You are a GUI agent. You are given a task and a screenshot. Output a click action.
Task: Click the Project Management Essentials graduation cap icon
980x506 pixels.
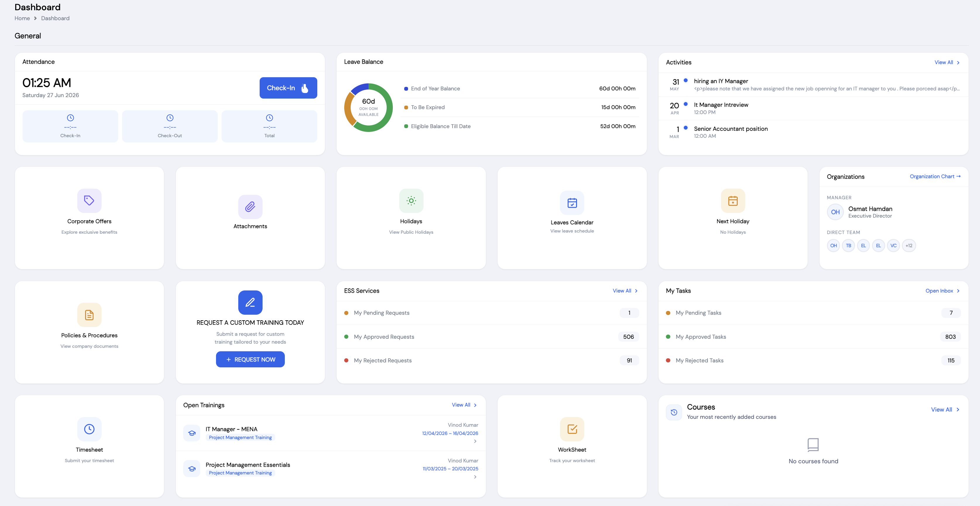[x=192, y=469]
